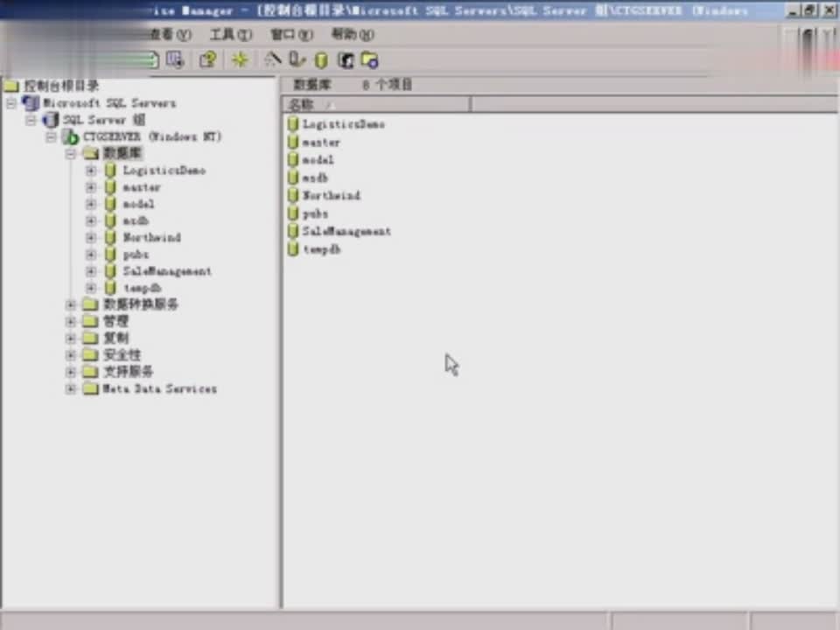Click LogisticsDemo database icon in right pane
This screenshot has width=840, height=630.
292,124
